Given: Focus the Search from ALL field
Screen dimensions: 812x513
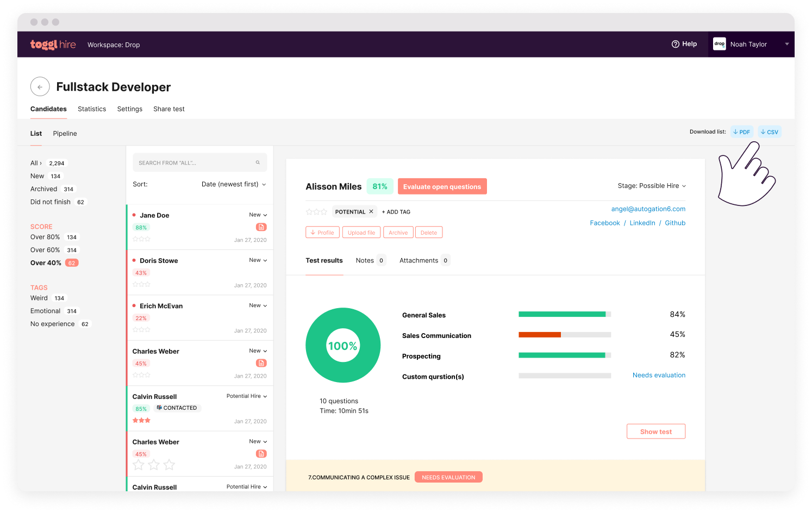Looking at the screenshot, I should [200, 162].
